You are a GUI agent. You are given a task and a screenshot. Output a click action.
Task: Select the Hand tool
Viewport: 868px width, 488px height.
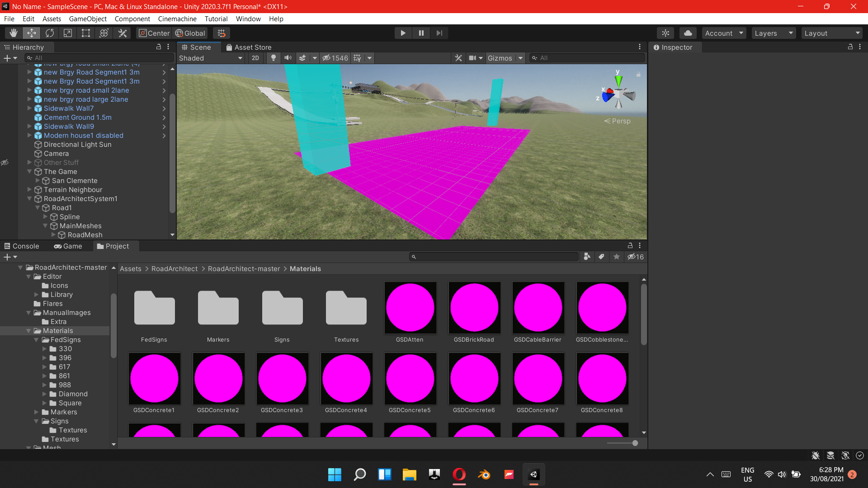(14, 33)
